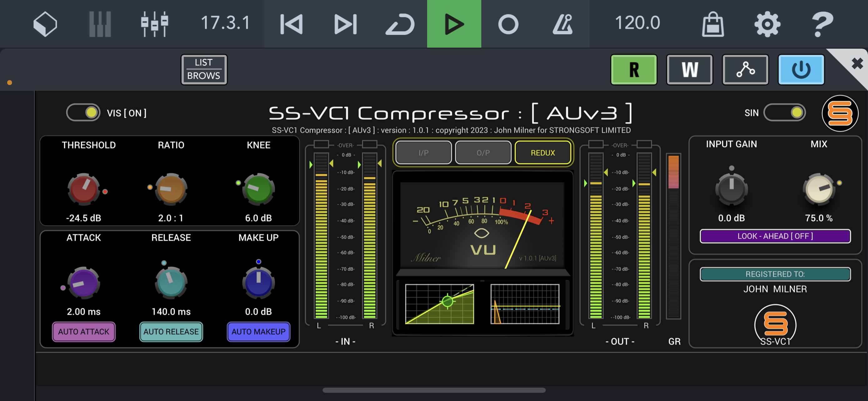Click the cream MIX knob

point(819,189)
